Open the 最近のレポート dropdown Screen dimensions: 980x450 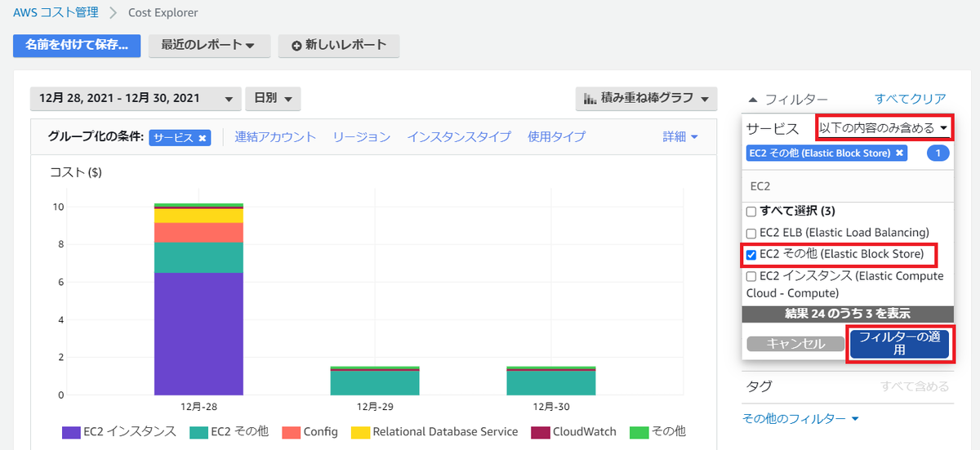(x=209, y=46)
